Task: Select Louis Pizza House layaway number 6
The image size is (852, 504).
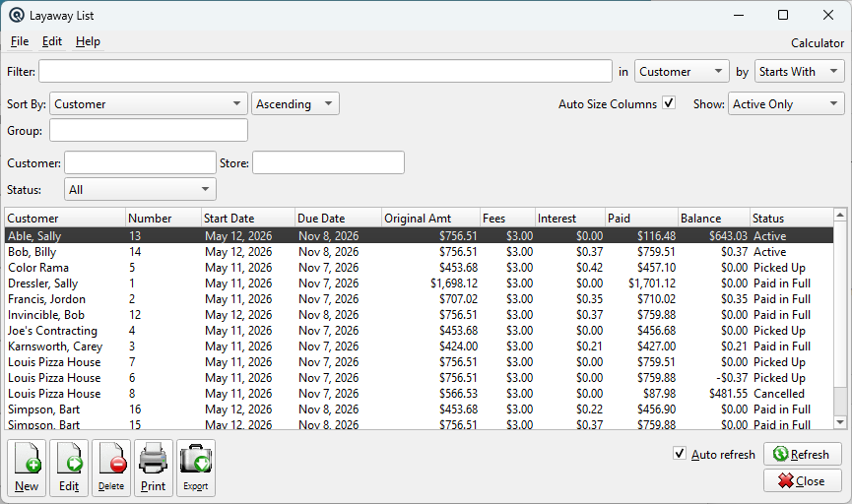Action: point(419,377)
